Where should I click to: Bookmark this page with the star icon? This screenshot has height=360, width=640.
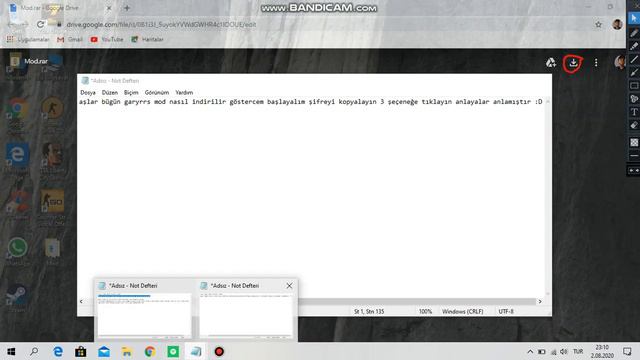[598, 24]
